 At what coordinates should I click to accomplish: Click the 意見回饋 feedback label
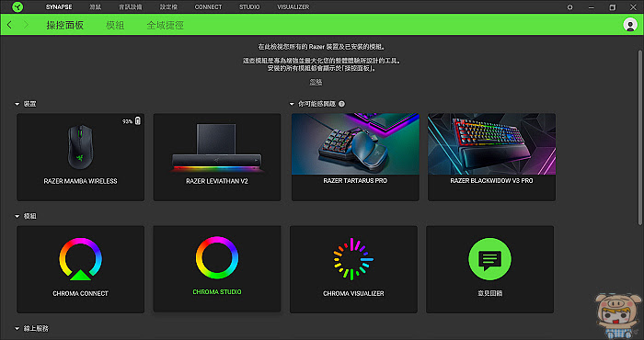point(490,294)
